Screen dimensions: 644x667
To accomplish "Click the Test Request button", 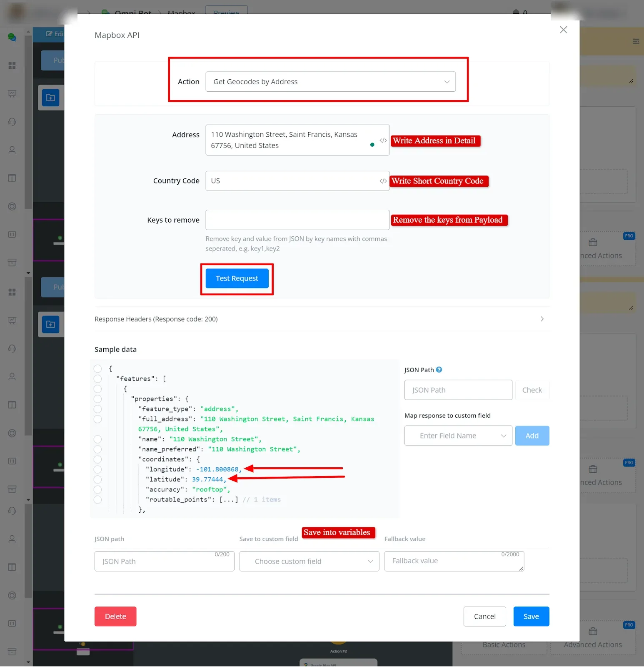I will pos(237,278).
